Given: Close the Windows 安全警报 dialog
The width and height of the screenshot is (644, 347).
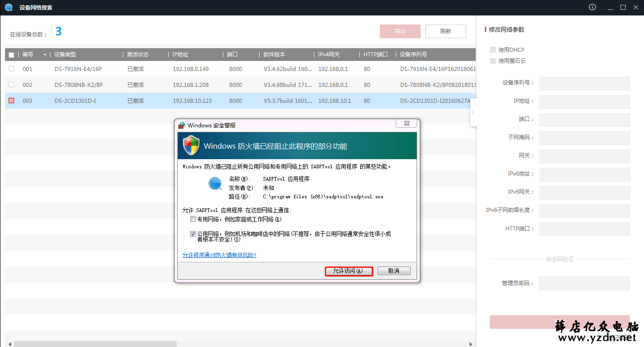Looking at the screenshot, I should point(406,123).
